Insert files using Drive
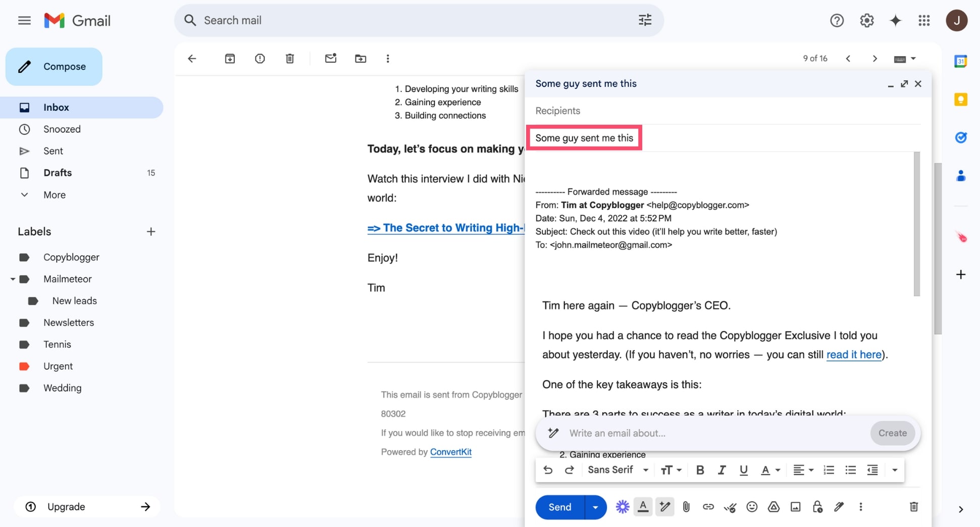Viewport: 980px width, 527px height. (773, 507)
